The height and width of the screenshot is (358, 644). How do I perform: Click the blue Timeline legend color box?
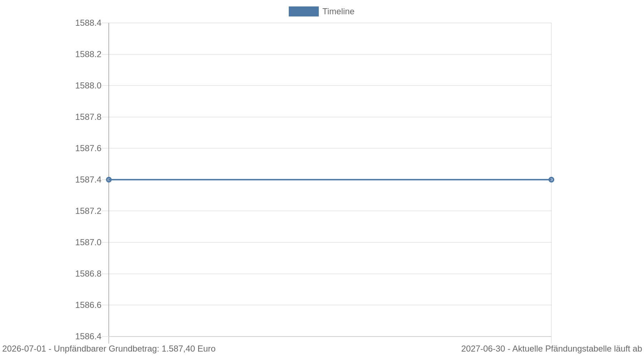click(x=304, y=11)
